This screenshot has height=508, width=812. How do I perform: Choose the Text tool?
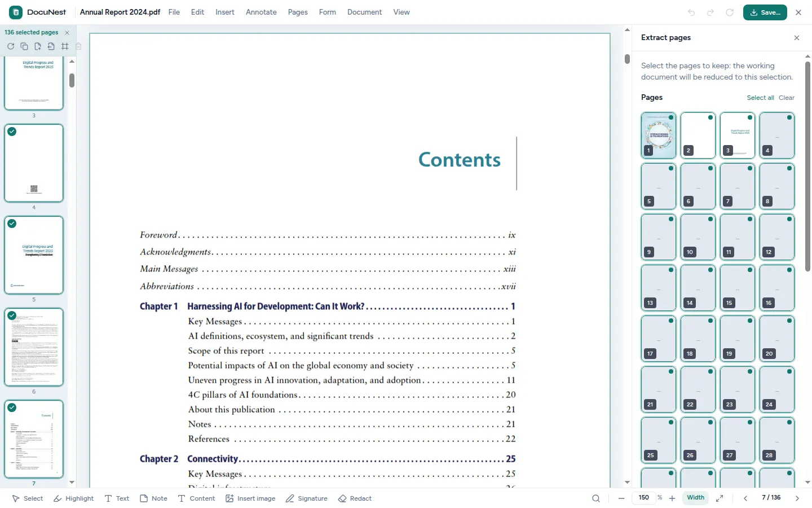coord(117,498)
